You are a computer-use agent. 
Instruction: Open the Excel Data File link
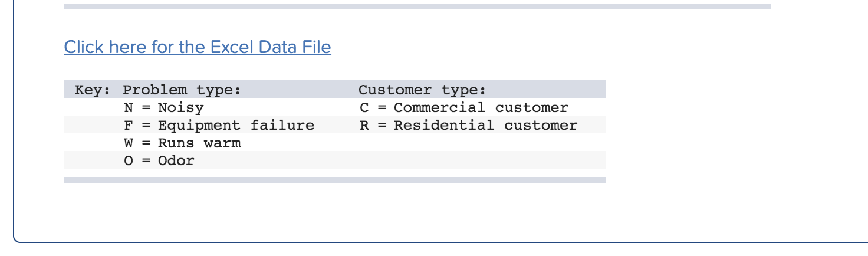[x=198, y=47]
